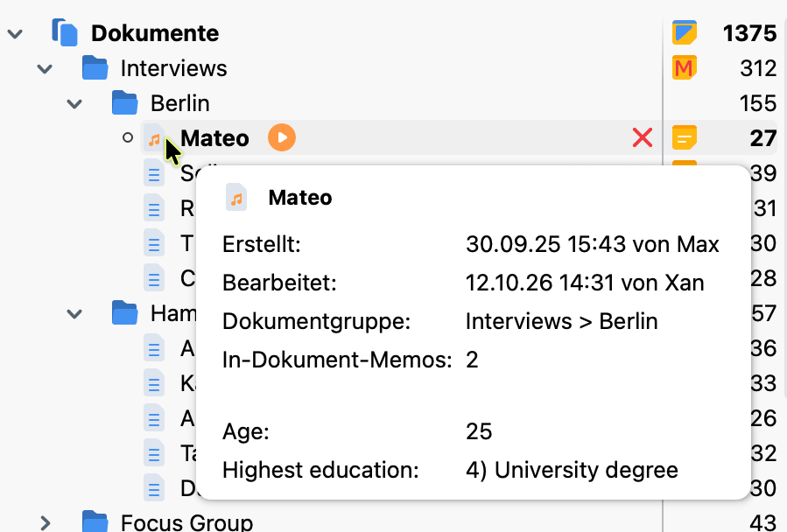The image size is (787, 532).
Task: Select the Interviews folder label
Action: pyautogui.click(x=173, y=68)
